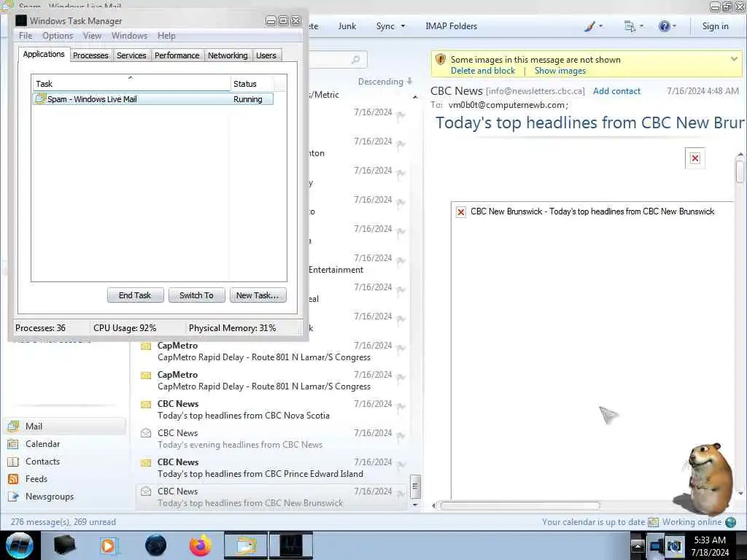Open the File menu in Task Manager
The image size is (747, 560).
pos(26,36)
